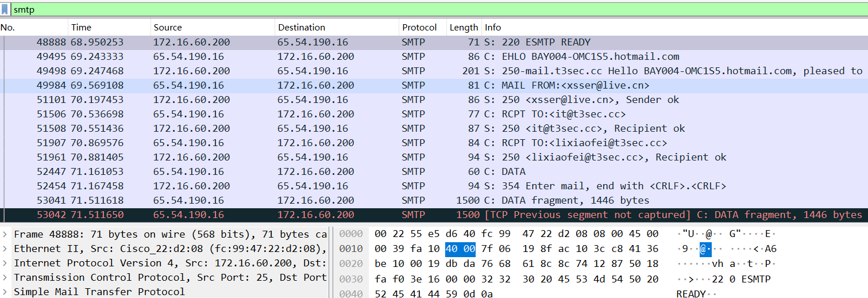Click the display filter bookmark icon
The height and width of the screenshot is (298, 868).
tap(5, 10)
